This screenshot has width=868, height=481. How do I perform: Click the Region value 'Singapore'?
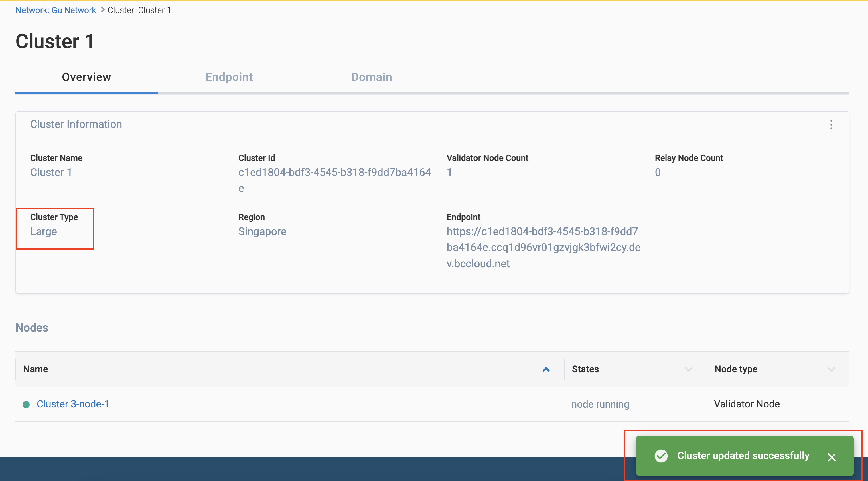[262, 232]
